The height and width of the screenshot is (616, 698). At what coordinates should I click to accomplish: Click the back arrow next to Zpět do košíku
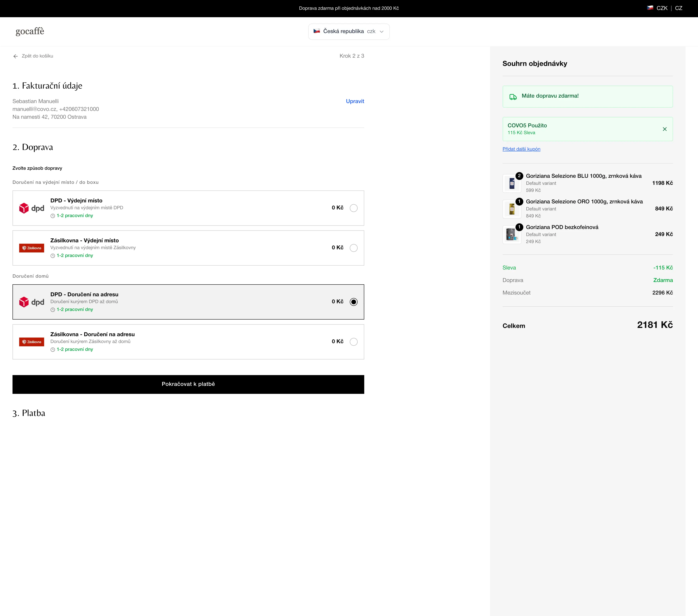tap(15, 56)
